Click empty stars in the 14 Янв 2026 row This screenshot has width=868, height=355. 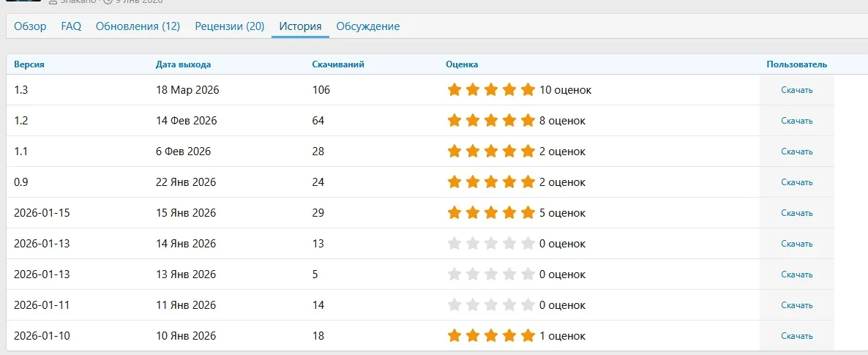[x=491, y=244]
